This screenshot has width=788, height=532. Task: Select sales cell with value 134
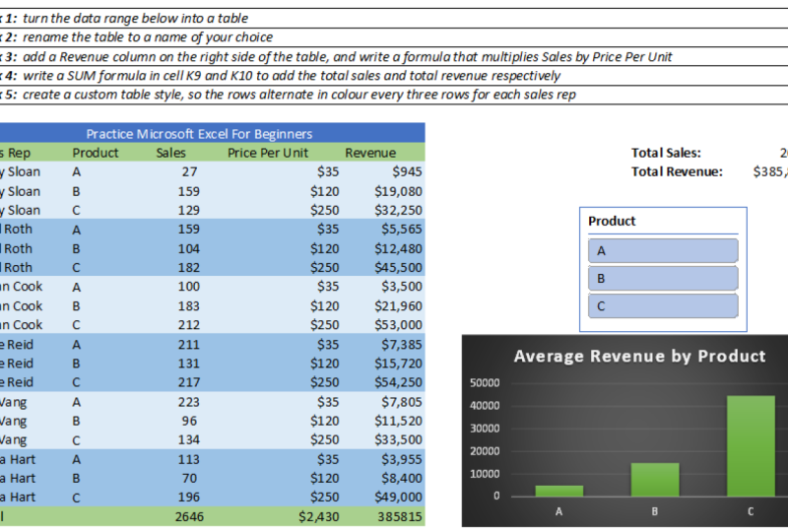point(189,440)
